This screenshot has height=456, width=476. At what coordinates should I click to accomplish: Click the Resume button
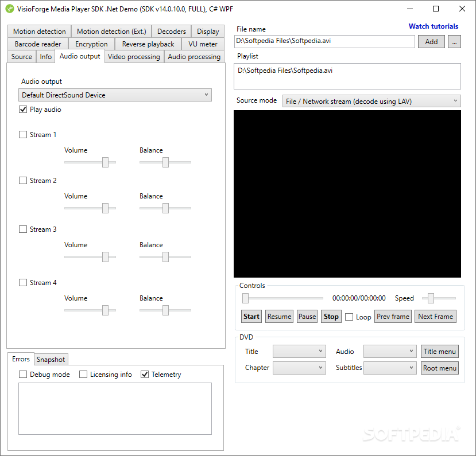(279, 317)
